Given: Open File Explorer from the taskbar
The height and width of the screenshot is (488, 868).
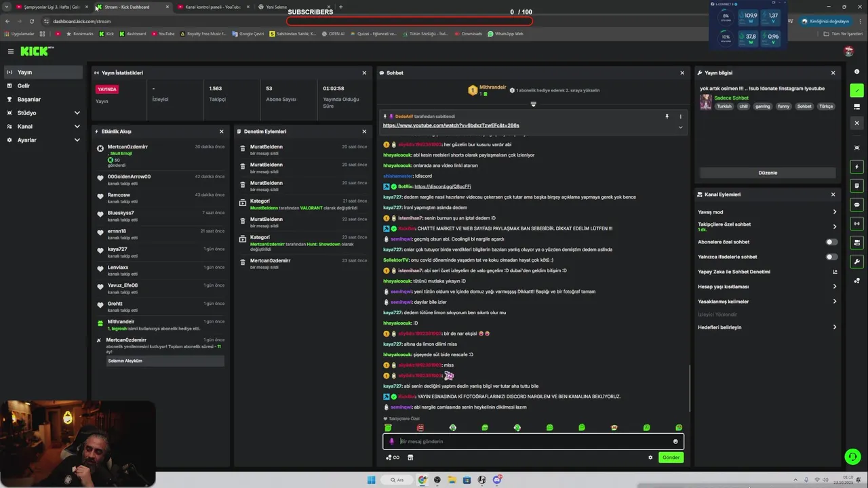Looking at the screenshot, I should [452, 480].
